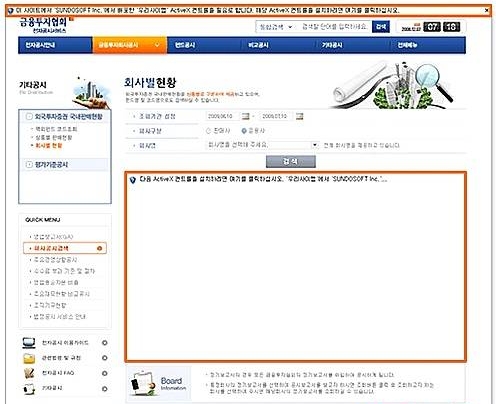Click the header search keyword input field
496x404 pixels.
(x=334, y=27)
